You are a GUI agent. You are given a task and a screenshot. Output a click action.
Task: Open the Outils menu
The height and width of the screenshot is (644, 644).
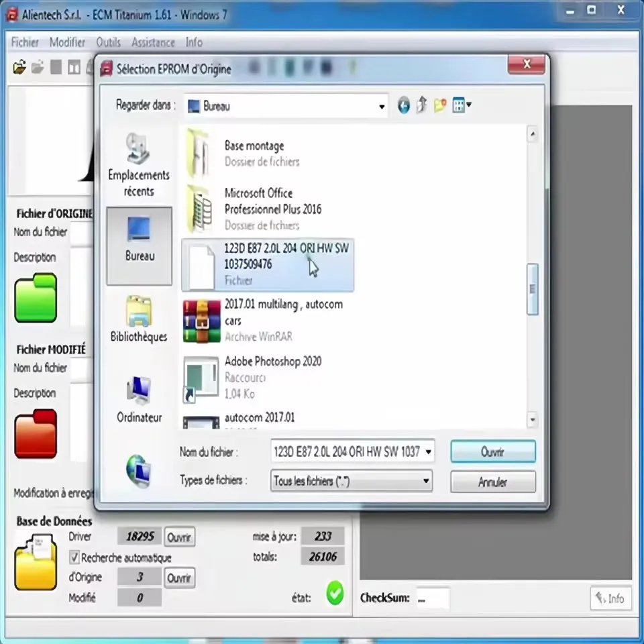point(108,42)
